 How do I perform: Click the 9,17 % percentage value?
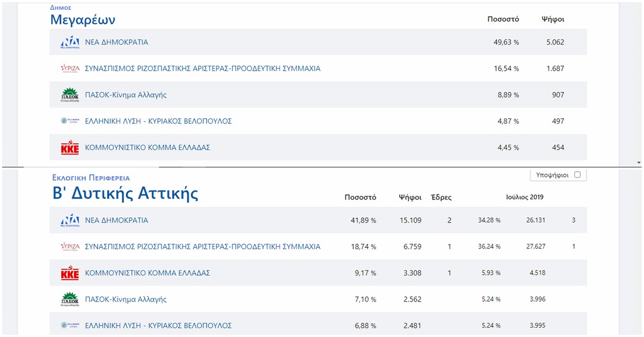coord(365,273)
